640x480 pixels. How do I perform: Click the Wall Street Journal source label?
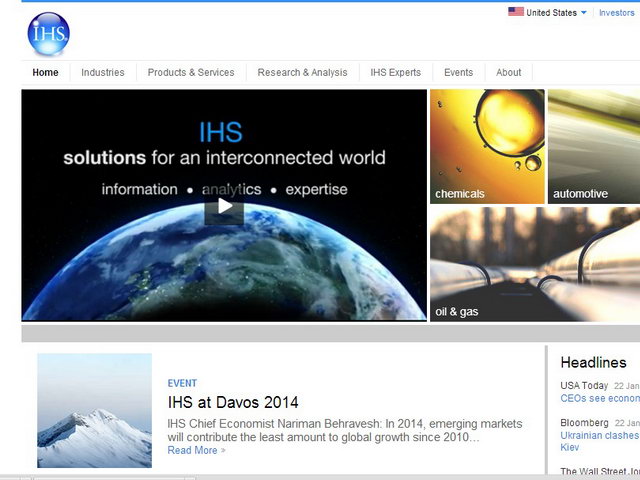(x=600, y=472)
